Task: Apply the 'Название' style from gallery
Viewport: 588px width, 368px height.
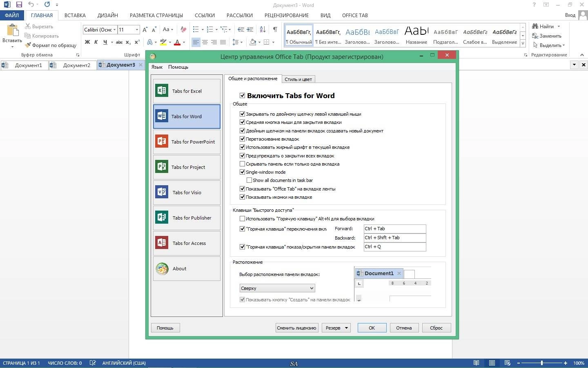Action: [x=416, y=35]
